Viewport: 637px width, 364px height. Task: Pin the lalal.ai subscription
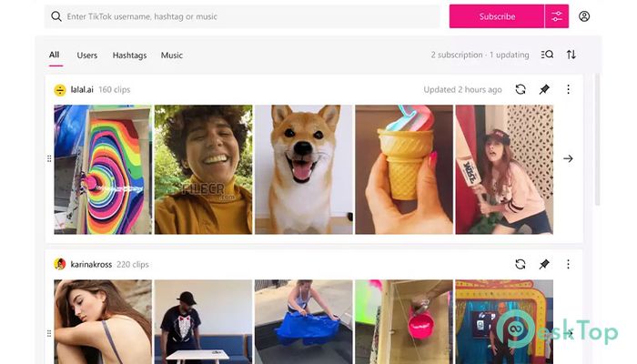click(544, 89)
